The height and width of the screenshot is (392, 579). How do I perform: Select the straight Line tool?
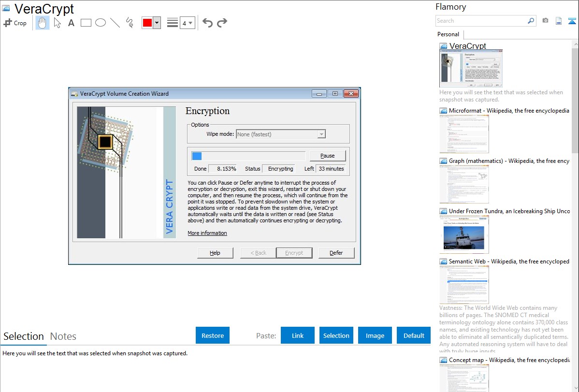coord(115,23)
